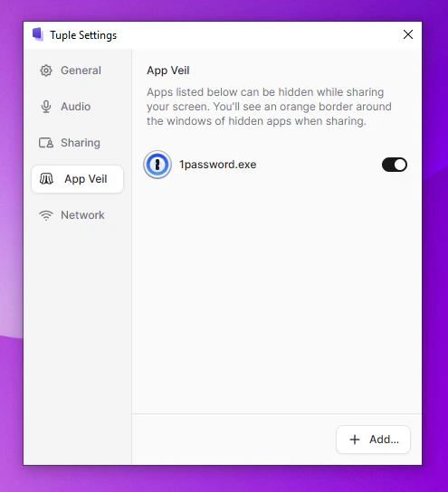Image resolution: width=448 pixels, height=492 pixels.
Task: Go to the Network settings tab
Action: pos(77,215)
